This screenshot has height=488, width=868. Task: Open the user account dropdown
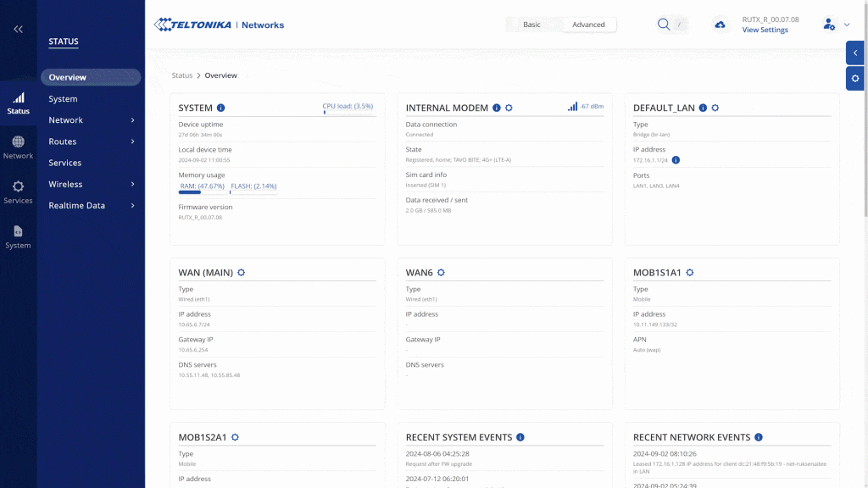pos(836,25)
